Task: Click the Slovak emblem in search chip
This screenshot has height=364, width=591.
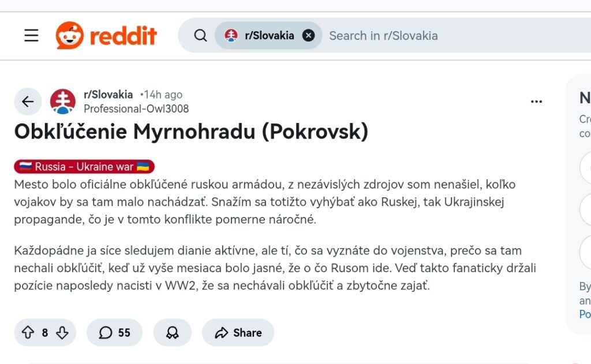Action: (231, 36)
